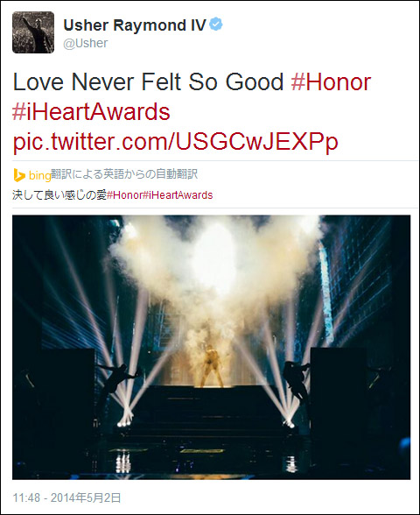The height and width of the screenshot is (515, 420).
Task: Open the #iHeartAwards hashtag in tweet
Action: 91,112
